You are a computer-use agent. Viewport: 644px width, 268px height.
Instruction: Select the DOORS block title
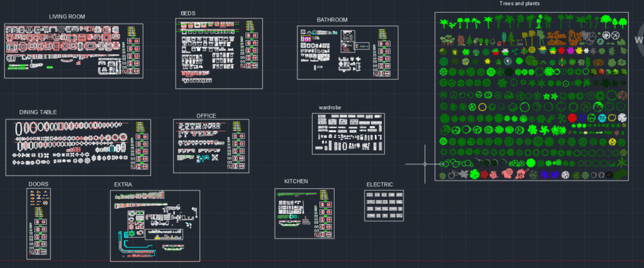(38, 184)
